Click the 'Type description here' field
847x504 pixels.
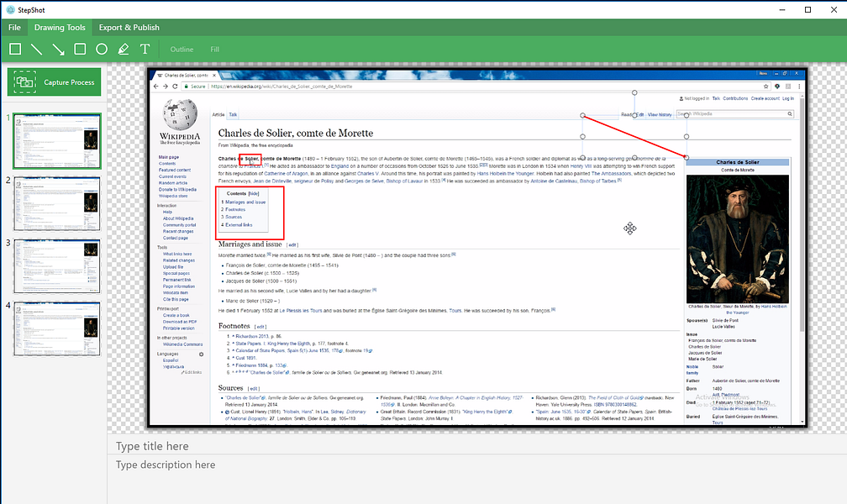(x=476, y=480)
